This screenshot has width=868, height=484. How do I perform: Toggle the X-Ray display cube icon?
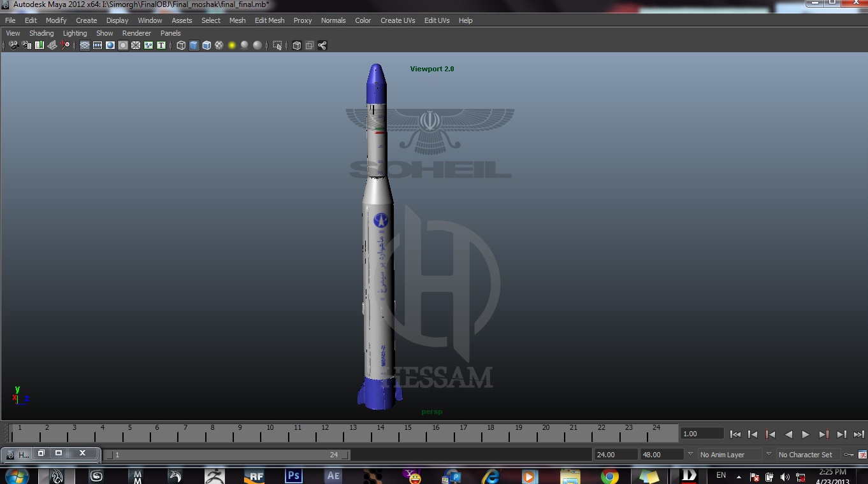coord(296,45)
